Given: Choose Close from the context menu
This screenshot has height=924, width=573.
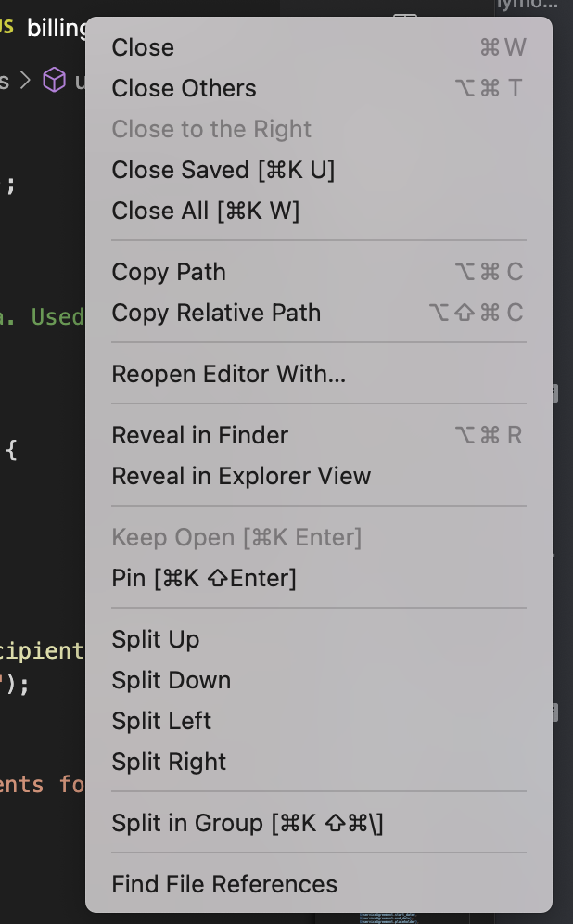Looking at the screenshot, I should click(142, 47).
